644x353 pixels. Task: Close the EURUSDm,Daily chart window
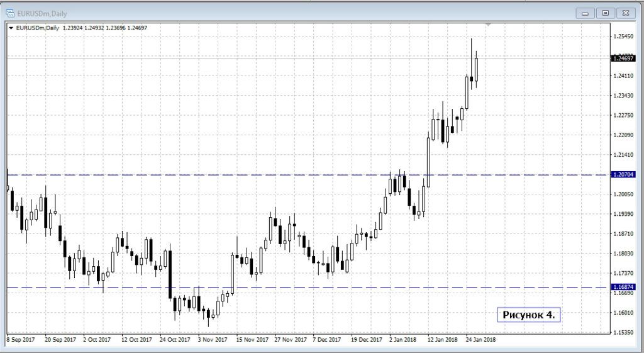(x=625, y=13)
